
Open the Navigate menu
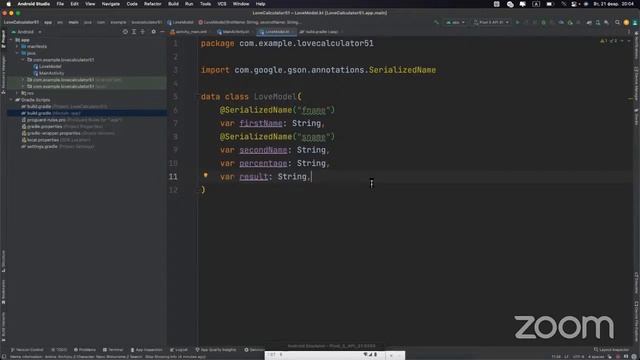click(x=111, y=4)
